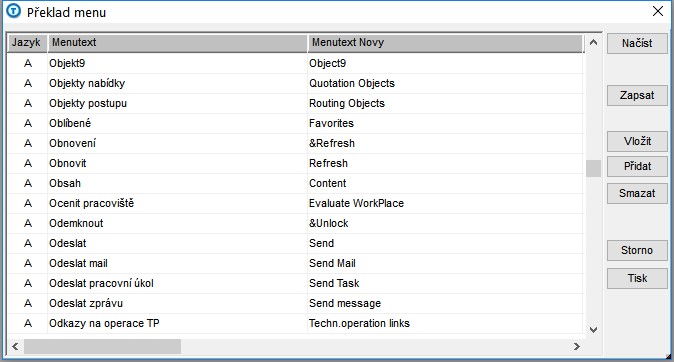Image resolution: width=674 pixels, height=362 pixels.
Task: Select the Odemknout cell
Action: [x=177, y=223]
